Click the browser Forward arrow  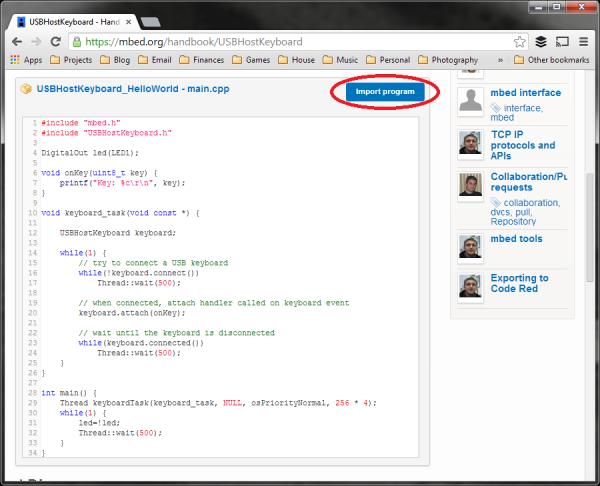[36, 42]
